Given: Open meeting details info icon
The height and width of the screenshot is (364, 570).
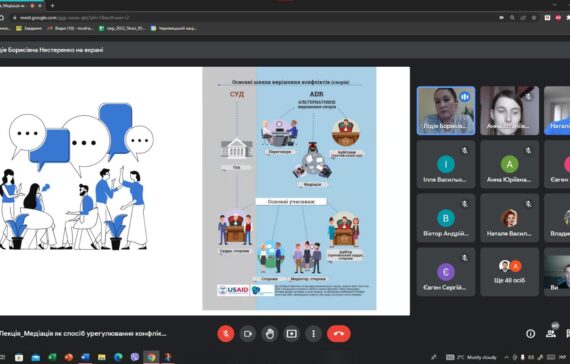Looking at the screenshot, I should (530, 333).
